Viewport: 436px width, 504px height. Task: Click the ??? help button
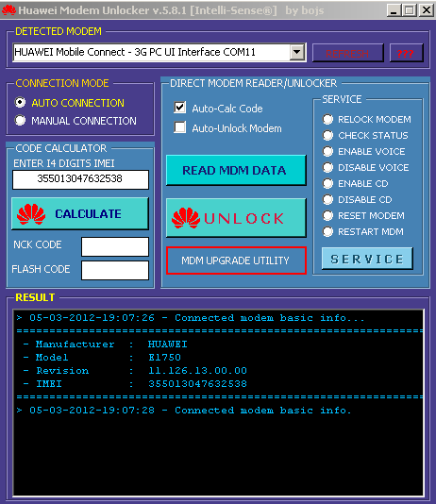coord(407,53)
